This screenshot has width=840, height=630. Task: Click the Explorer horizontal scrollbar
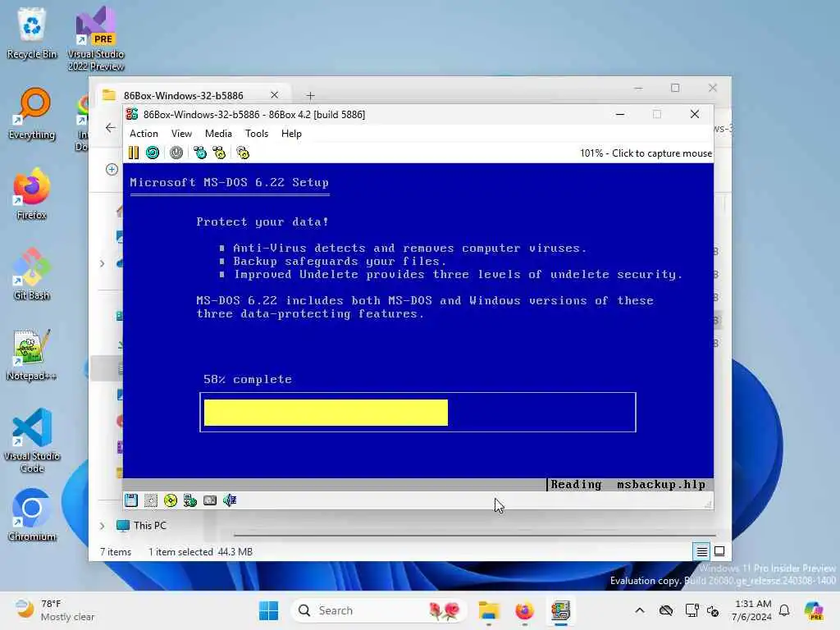pos(474,535)
